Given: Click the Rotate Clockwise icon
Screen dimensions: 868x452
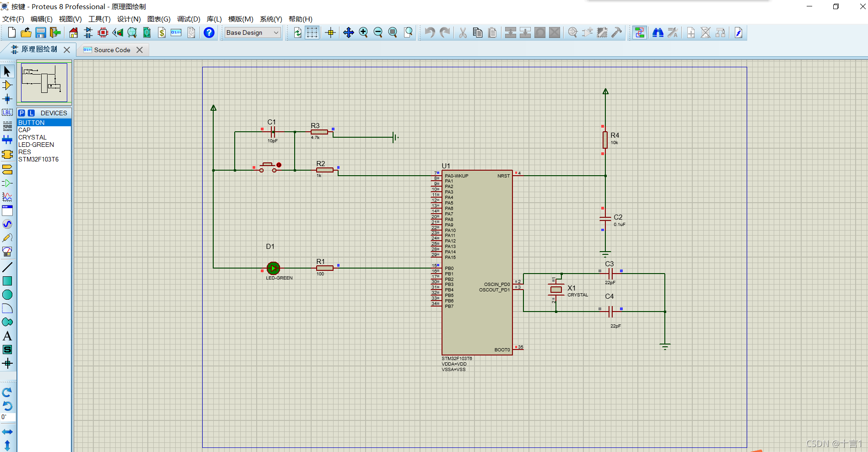Looking at the screenshot, I should [x=7, y=392].
